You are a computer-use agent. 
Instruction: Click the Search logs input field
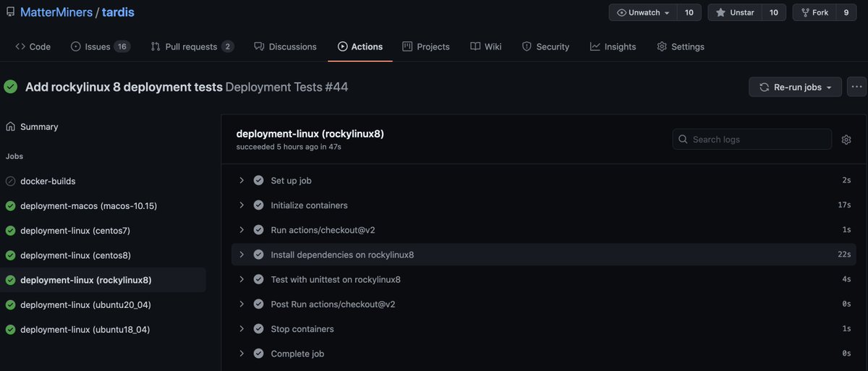pos(752,140)
